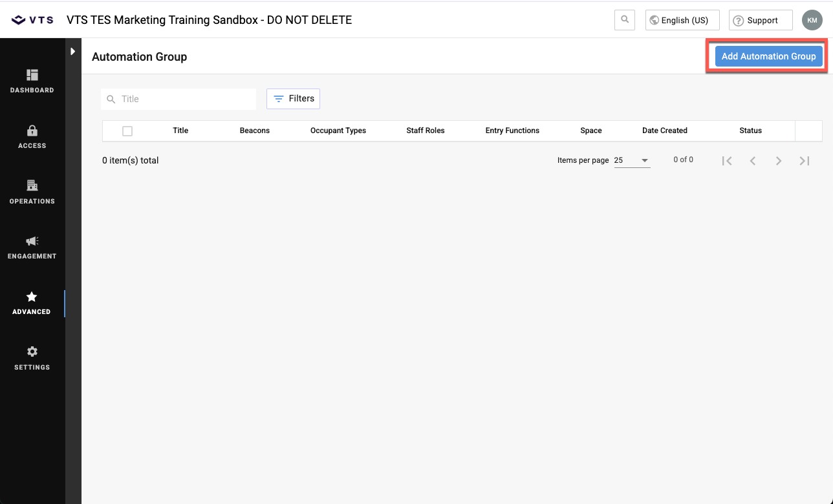Open the Support button
The height and width of the screenshot is (504, 833).
761,20
